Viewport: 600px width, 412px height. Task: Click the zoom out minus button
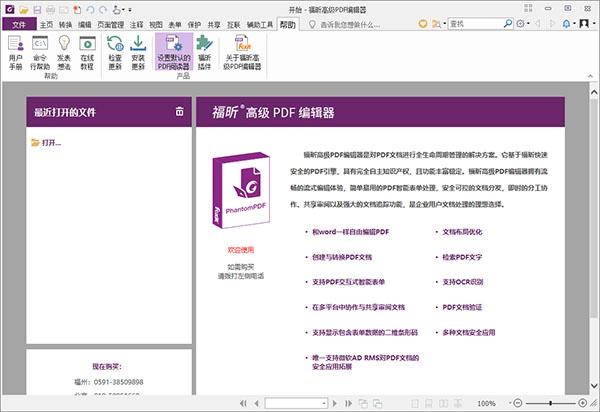(518, 403)
